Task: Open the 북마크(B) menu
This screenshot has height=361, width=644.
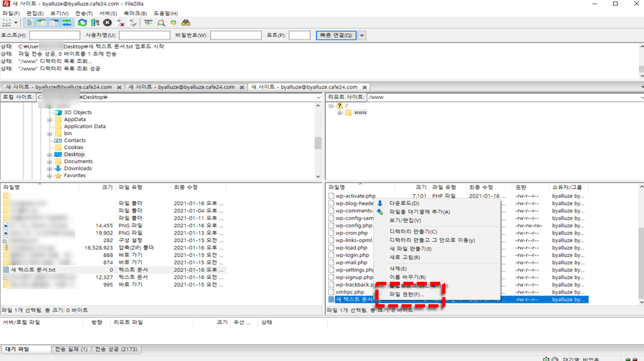Action: 135,13
